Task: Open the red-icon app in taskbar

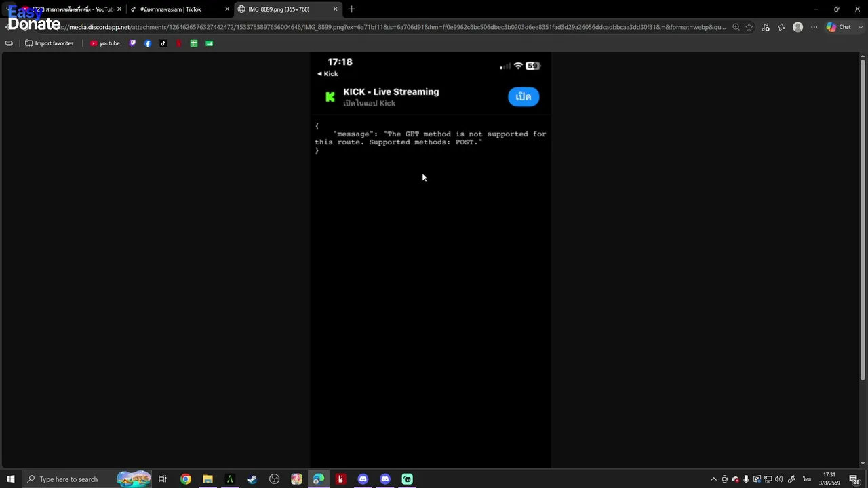Action: pos(340,479)
